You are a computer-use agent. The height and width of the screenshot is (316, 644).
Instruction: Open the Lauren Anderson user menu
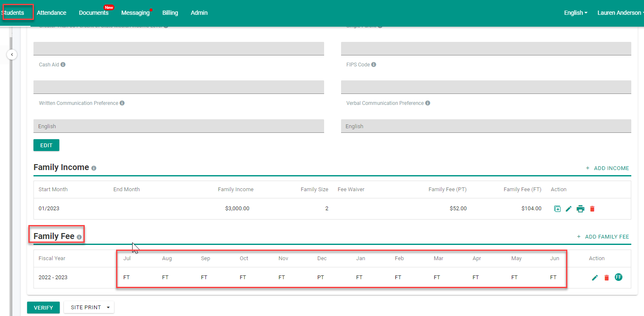click(x=619, y=13)
